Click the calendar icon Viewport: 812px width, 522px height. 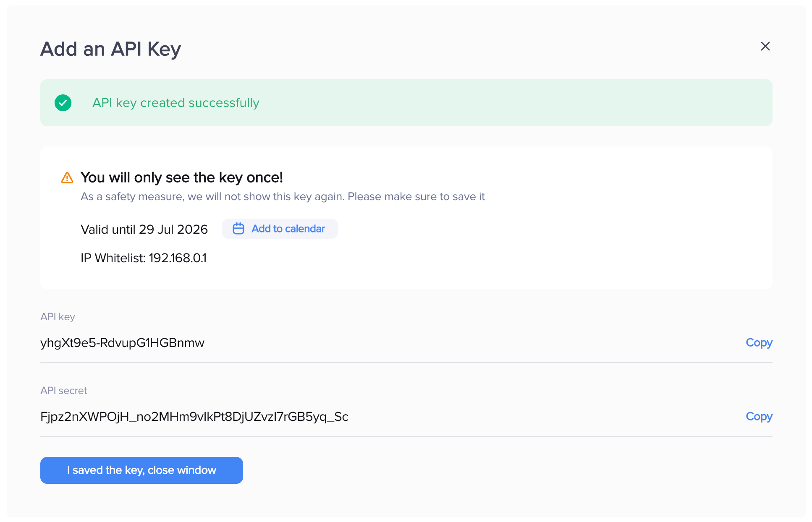(238, 229)
